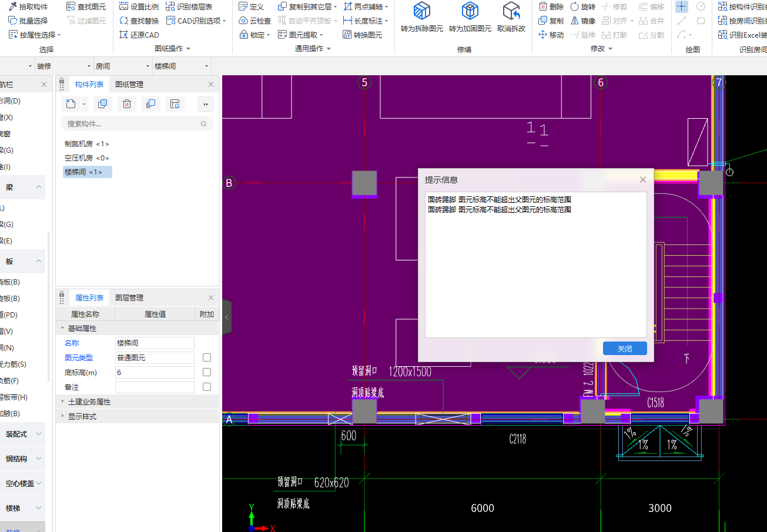Select the rectangle drawing tool in 绘图
This screenshot has width=767, height=532.
click(x=701, y=21)
